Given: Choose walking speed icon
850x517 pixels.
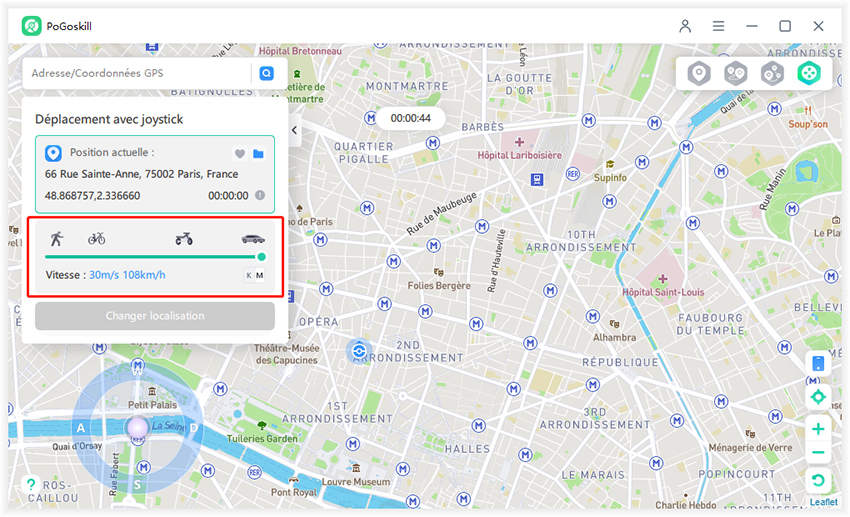Looking at the screenshot, I should [56, 238].
